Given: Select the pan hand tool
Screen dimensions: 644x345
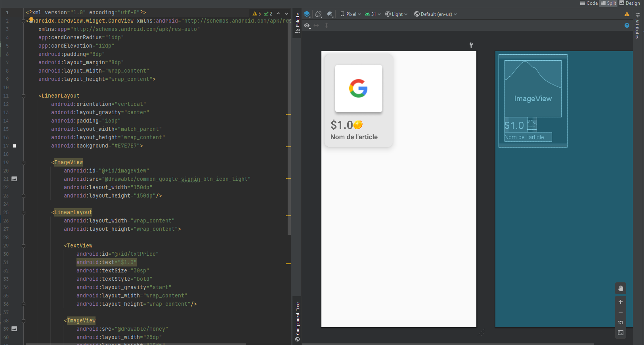Looking at the screenshot, I should click(621, 288).
